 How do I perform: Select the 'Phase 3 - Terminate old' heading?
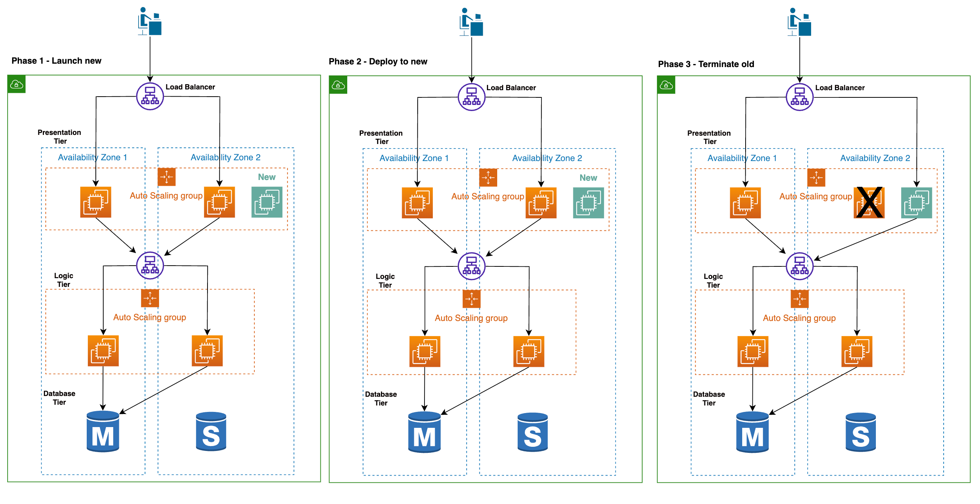706,64
